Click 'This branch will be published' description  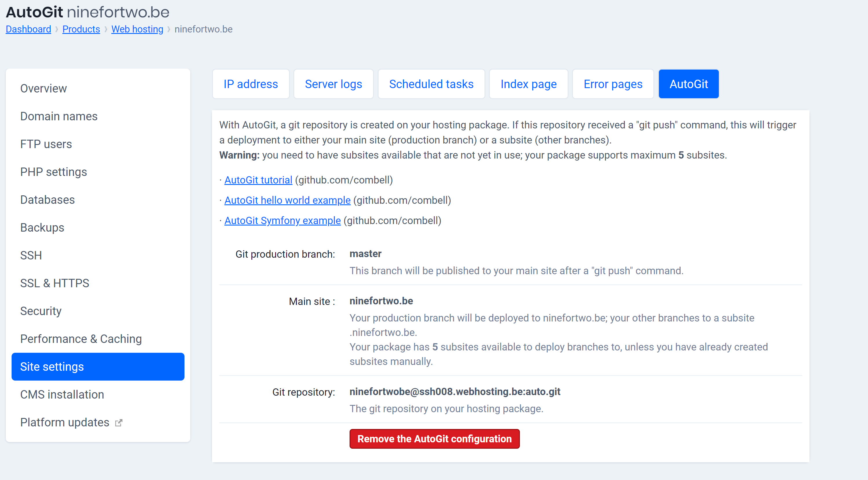coord(516,271)
